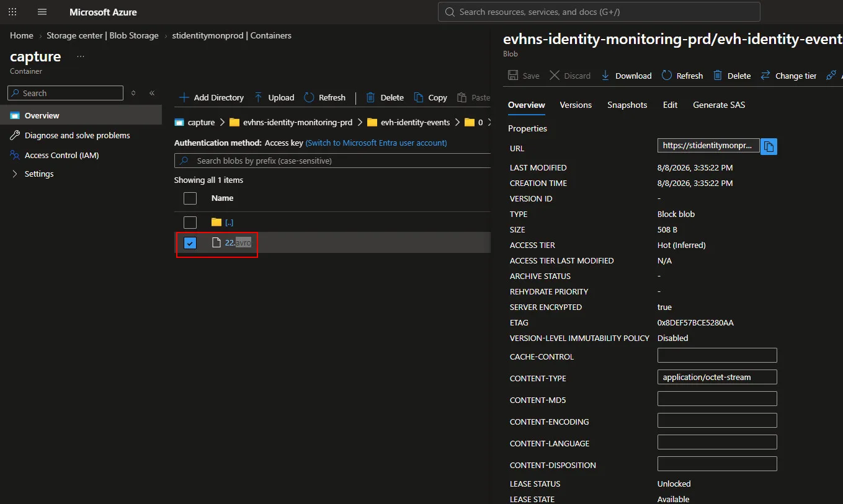843x504 pixels.
Task: Switch to Microsoft Entra user account
Action: (x=376, y=143)
